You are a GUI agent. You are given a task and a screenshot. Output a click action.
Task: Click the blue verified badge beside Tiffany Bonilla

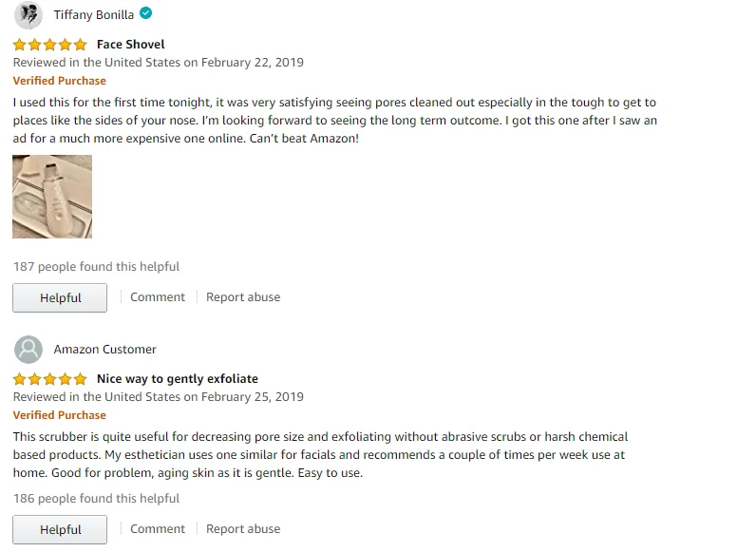145,14
